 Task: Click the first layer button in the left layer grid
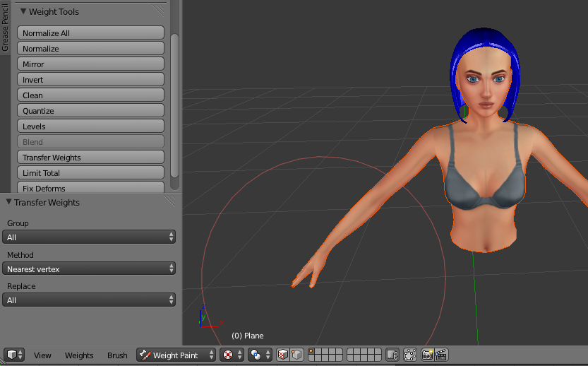(311, 351)
